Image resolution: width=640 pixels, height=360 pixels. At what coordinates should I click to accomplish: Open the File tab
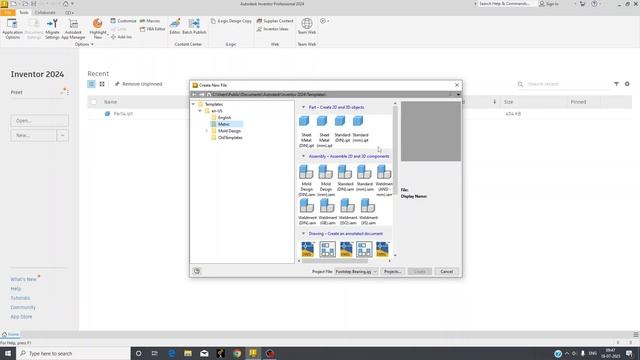[8, 13]
